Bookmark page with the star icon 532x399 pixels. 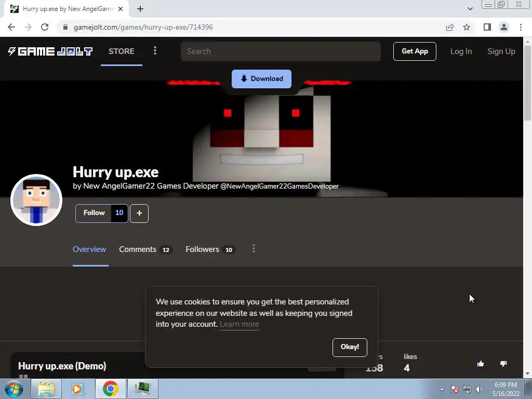point(467,27)
